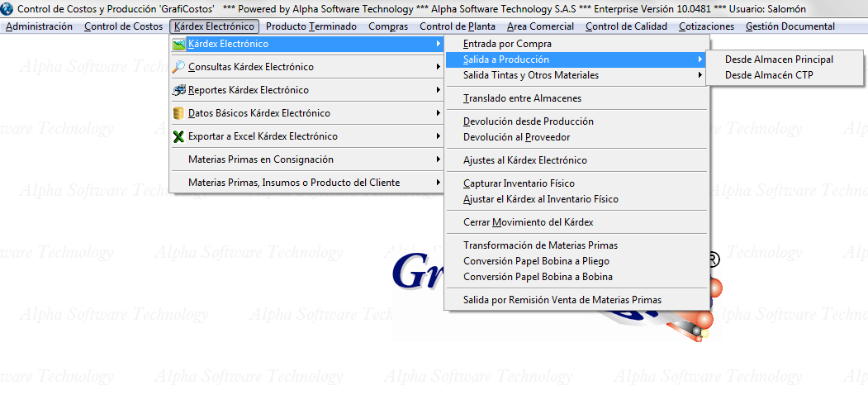Select Desde Almacen Principal
Image resolution: width=868 pixels, height=414 pixels.
(x=779, y=59)
